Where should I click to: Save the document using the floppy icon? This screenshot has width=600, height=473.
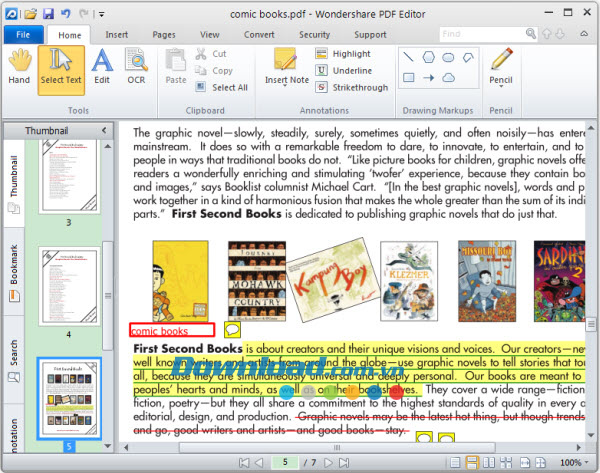coord(48,14)
